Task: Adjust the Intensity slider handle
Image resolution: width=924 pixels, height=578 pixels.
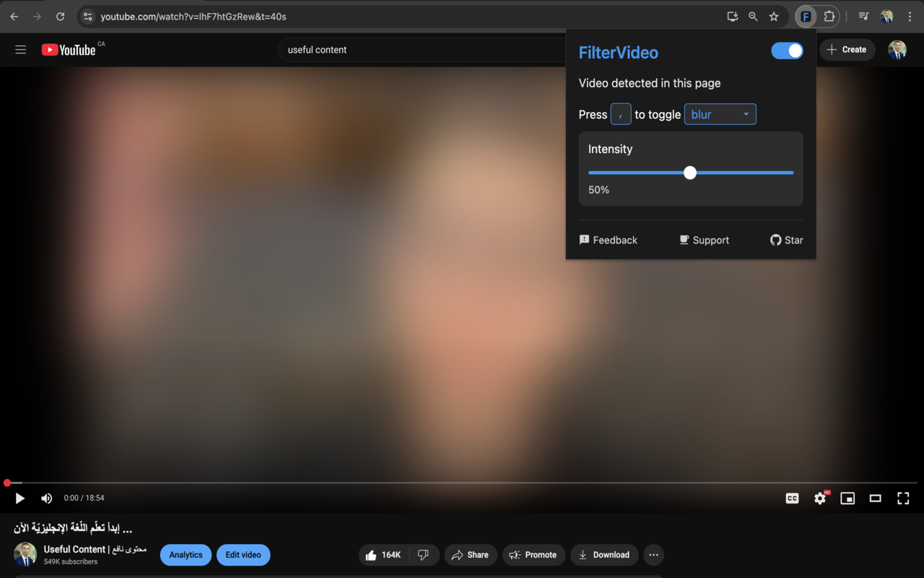Action: 689,173
